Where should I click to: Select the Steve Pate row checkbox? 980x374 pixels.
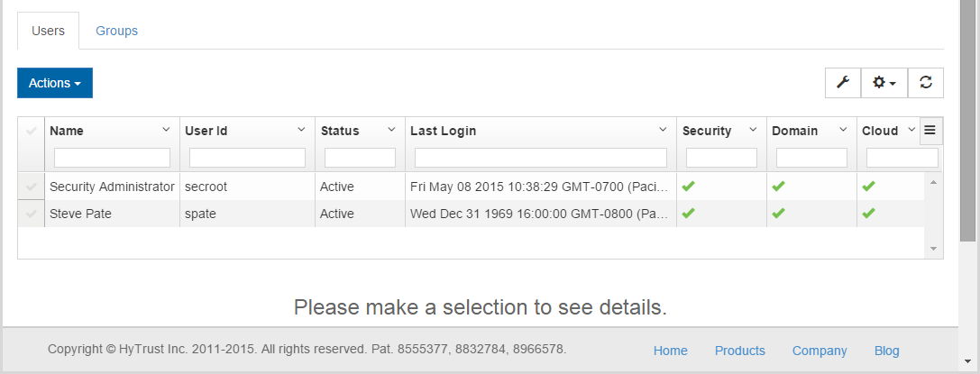[x=31, y=214]
